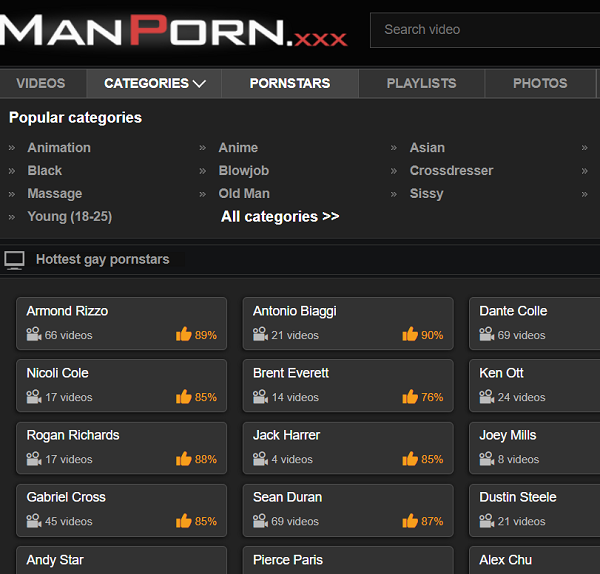Click the site logo in the header
The image size is (600, 574).
pyautogui.click(x=173, y=31)
